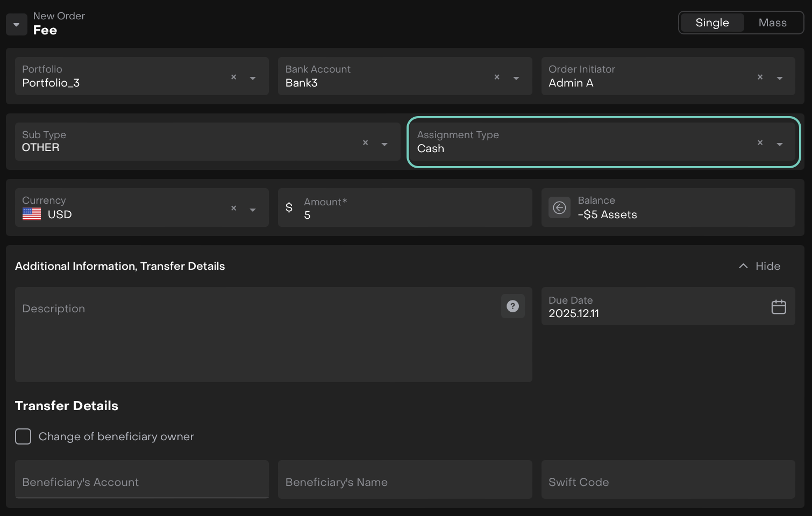The height and width of the screenshot is (516, 812).
Task: Click the Balance left-arrow circle icon
Action: coord(559,208)
